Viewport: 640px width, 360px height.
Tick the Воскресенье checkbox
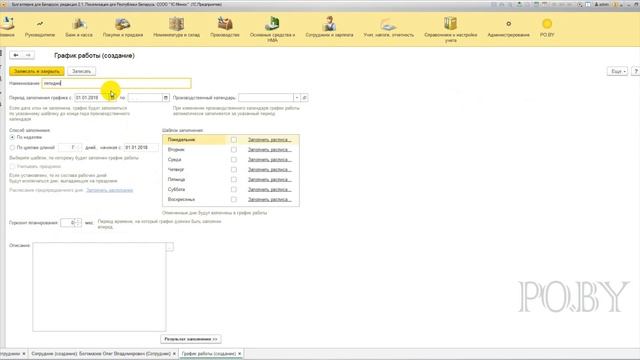coord(233,200)
